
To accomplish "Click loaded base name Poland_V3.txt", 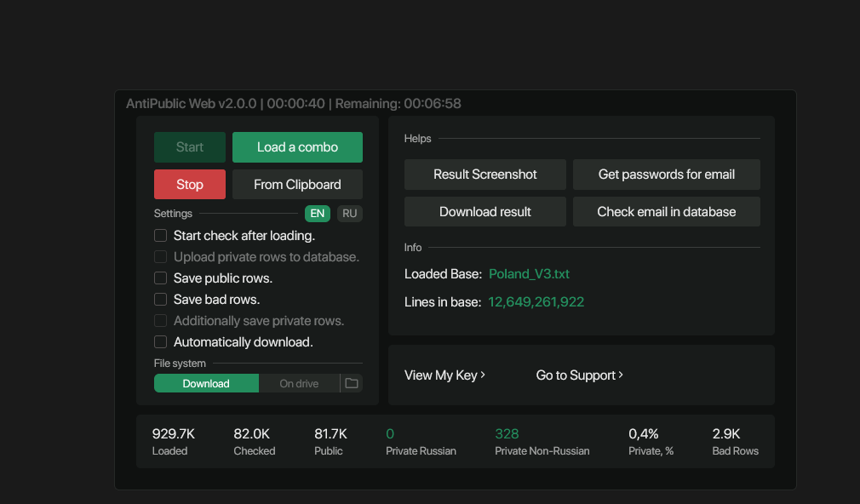I will coord(529,273).
